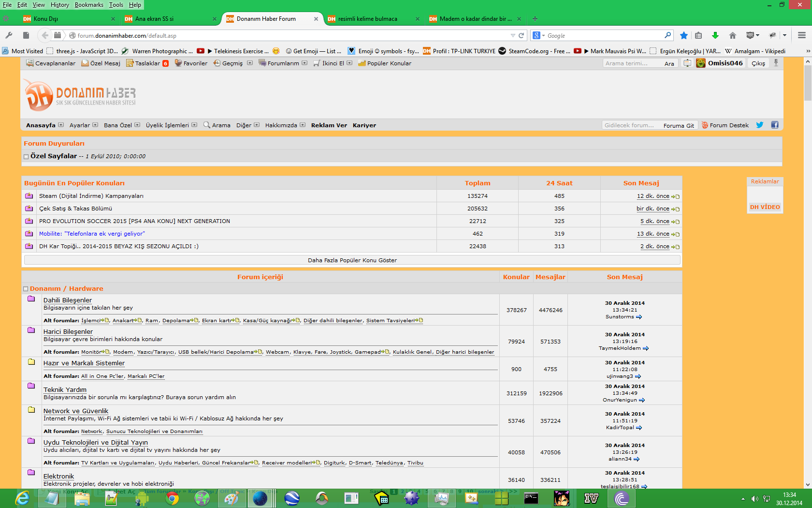
Task: Click the scrollbar down arrow
Action: [x=808, y=485]
